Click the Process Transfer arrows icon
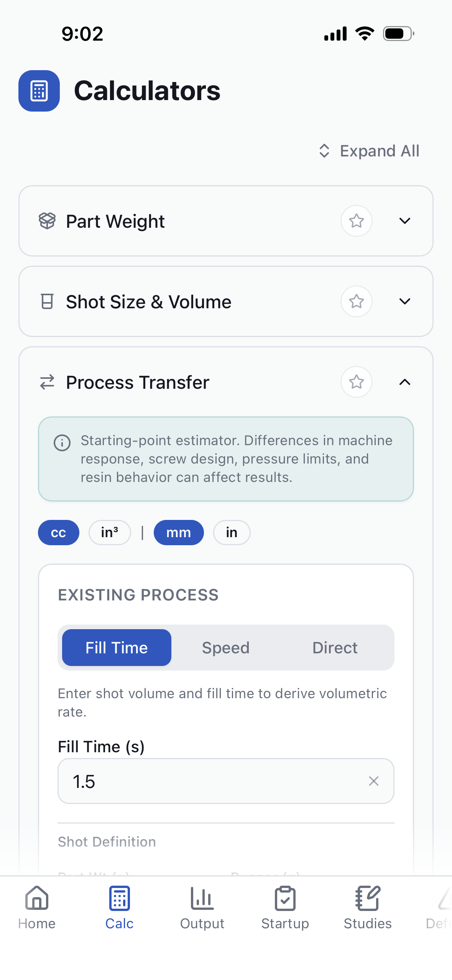 tap(47, 382)
